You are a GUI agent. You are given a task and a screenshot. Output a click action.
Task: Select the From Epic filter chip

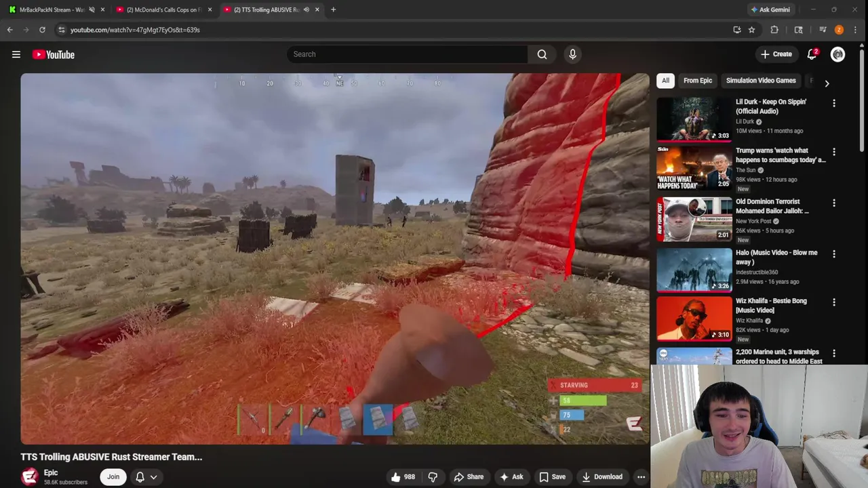click(697, 81)
